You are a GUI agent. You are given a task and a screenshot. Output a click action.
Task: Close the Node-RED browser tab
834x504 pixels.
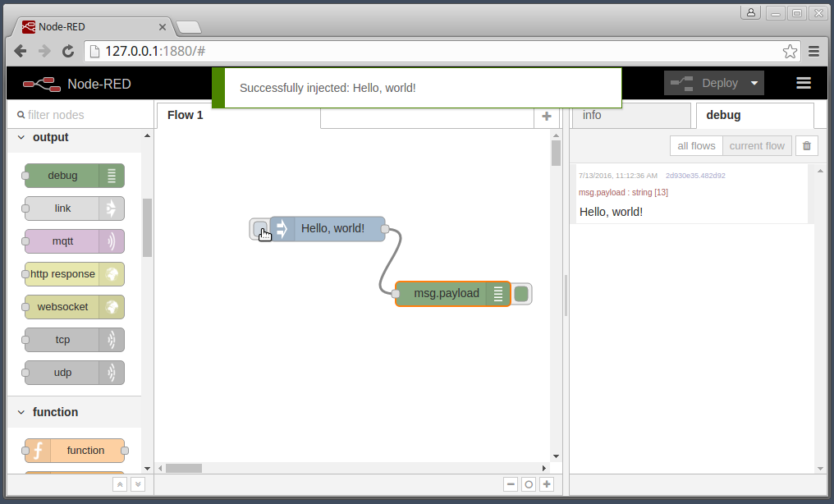coord(163,26)
